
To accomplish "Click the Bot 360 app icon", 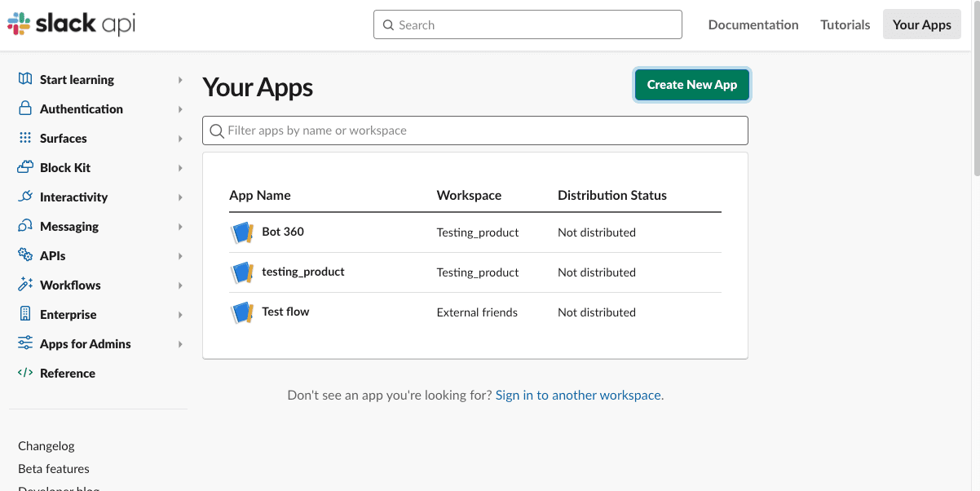I will (x=242, y=232).
